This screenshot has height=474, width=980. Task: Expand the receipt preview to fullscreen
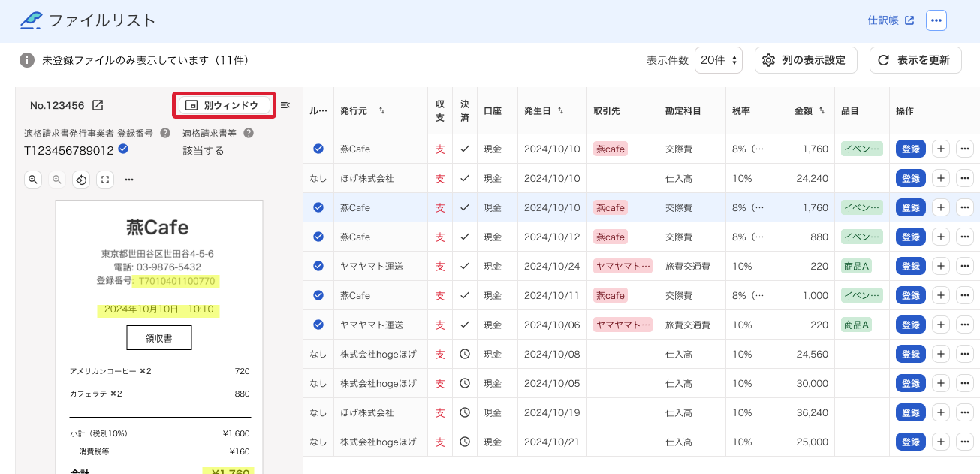coord(105,180)
